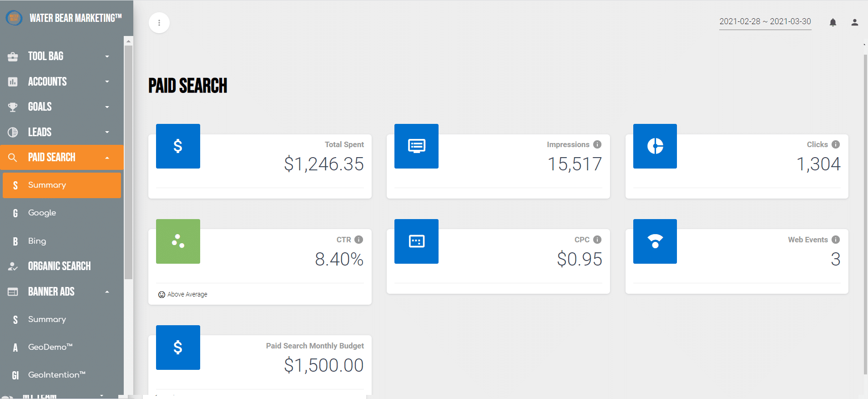The height and width of the screenshot is (399, 868).
Task: Click the CTR info icon
Action: tap(358, 240)
